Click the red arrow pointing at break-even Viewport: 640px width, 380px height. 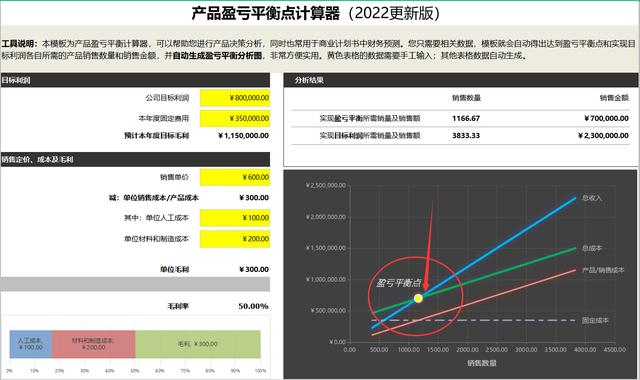(428, 249)
